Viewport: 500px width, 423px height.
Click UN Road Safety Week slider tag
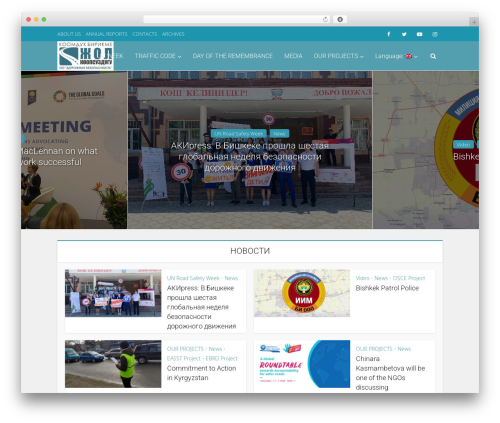(238, 134)
